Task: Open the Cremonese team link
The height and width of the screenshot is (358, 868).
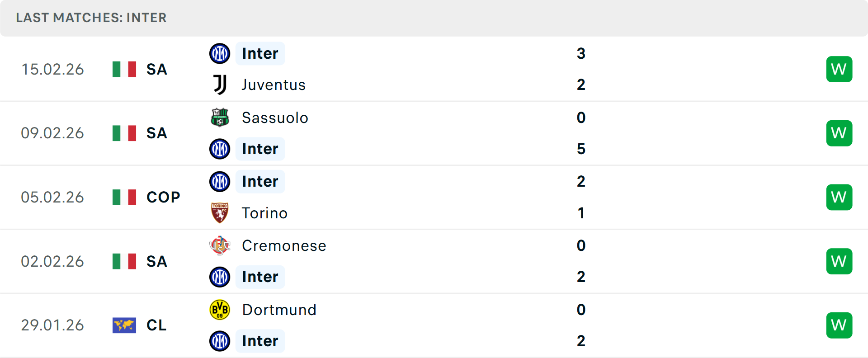Action: [x=284, y=245]
